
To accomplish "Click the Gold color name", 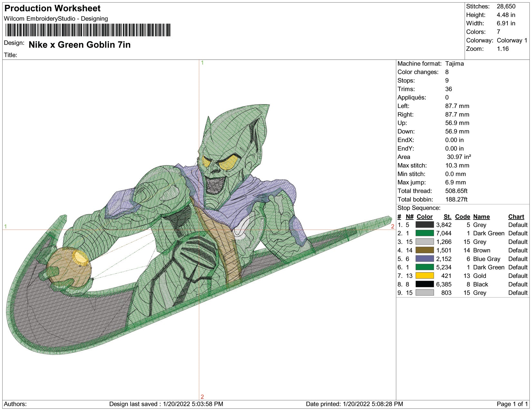I will tap(479, 276).
